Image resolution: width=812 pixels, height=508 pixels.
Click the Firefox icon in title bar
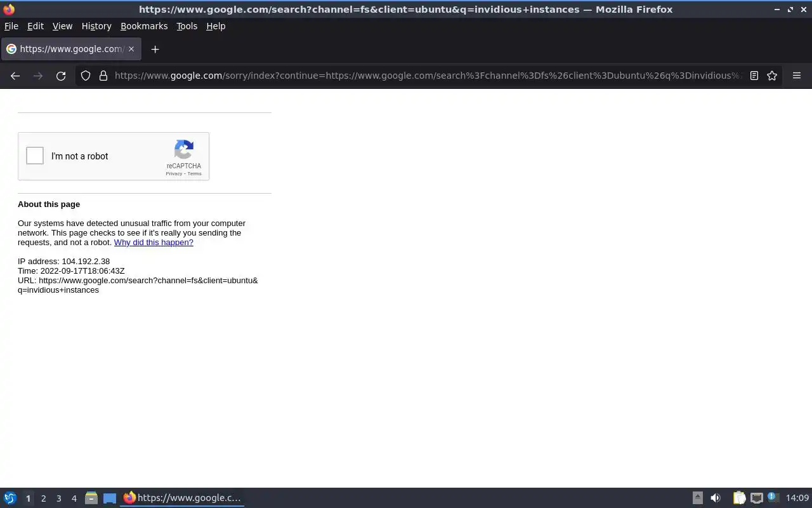coord(9,10)
